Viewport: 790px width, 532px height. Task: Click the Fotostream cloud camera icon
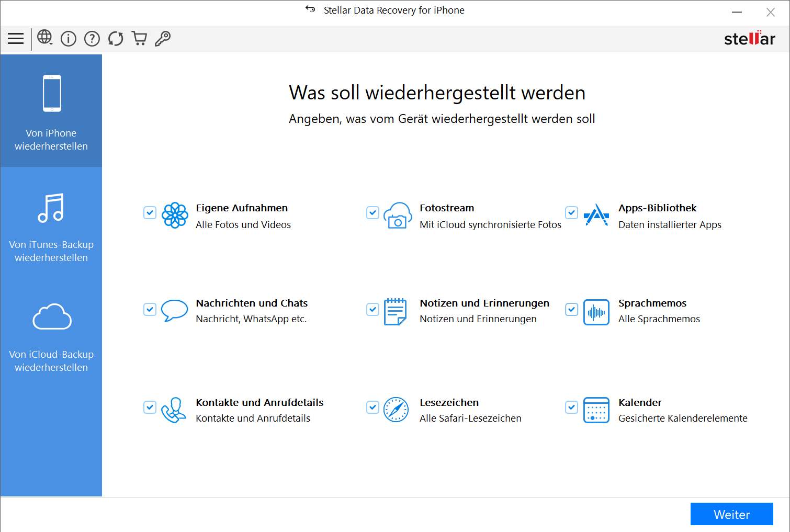tap(398, 216)
